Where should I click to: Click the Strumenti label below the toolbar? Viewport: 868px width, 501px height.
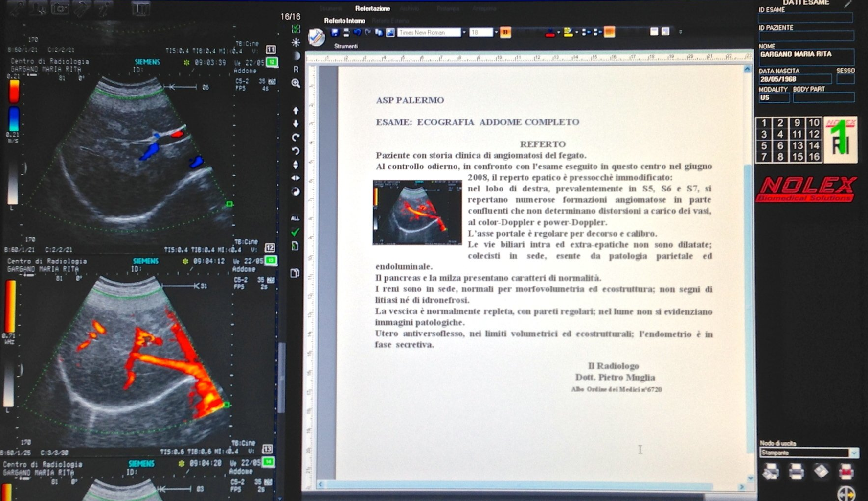click(346, 46)
